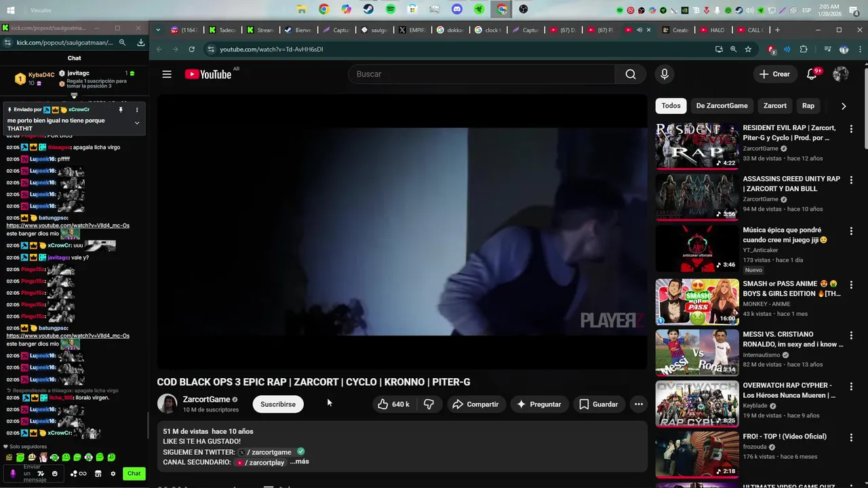Expand video description with ...más
This screenshot has height=488, width=868.
pos(299,462)
